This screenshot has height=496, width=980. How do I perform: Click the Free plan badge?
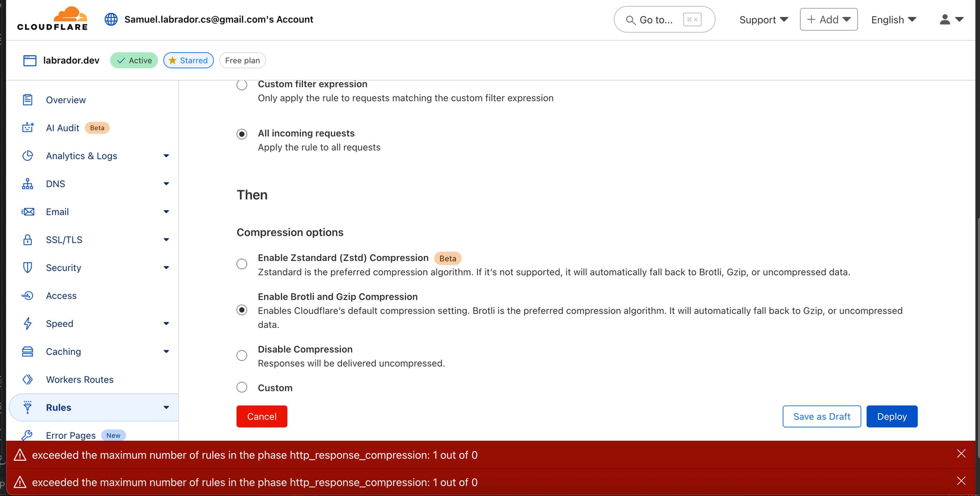pyautogui.click(x=242, y=60)
